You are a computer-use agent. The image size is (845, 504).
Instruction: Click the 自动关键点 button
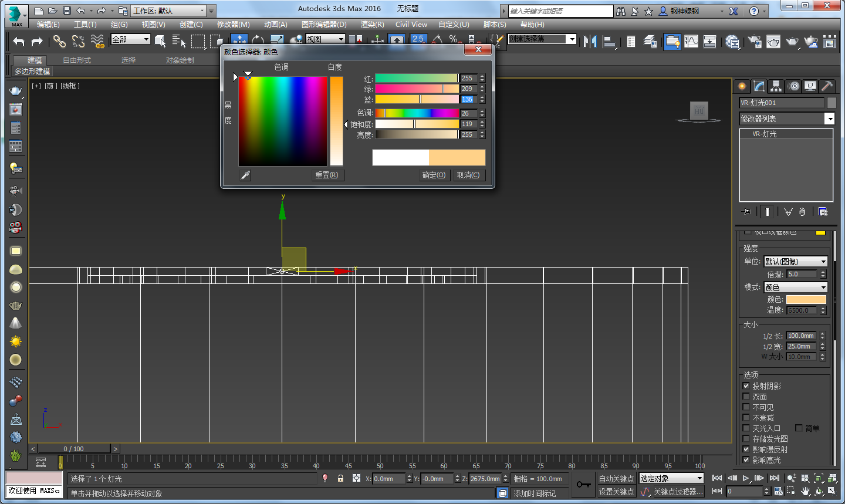pyautogui.click(x=616, y=479)
